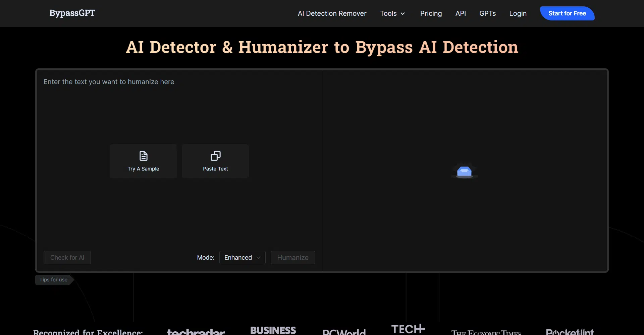Open AI Detection Remover page
The width and height of the screenshot is (644, 335).
pyautogui.click(x=332, y=13)
